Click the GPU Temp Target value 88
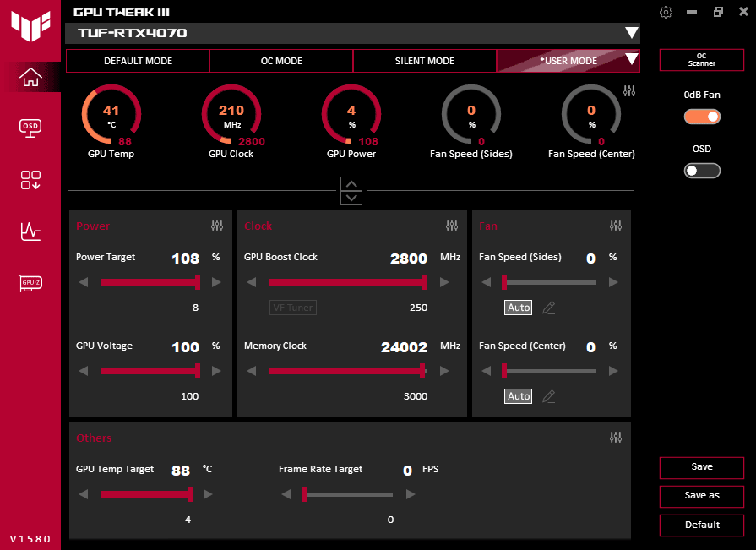756x550 pixels. [181, 471]
